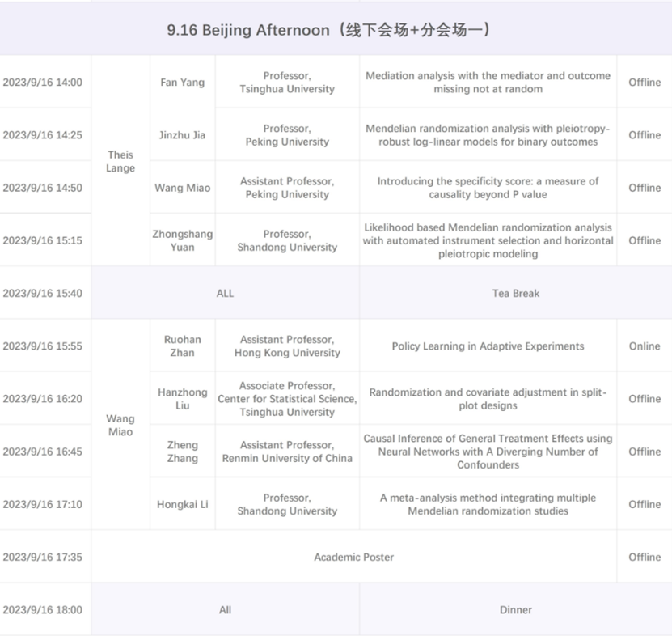Open Policy Learning in Adaptive Experiments title
The image size is (672, 636).
[488, 346]
